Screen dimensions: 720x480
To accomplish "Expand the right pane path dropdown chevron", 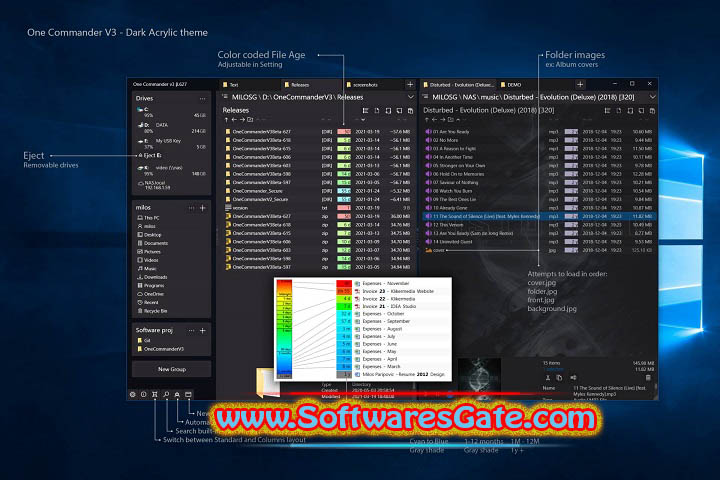I will tap(652, 97).
